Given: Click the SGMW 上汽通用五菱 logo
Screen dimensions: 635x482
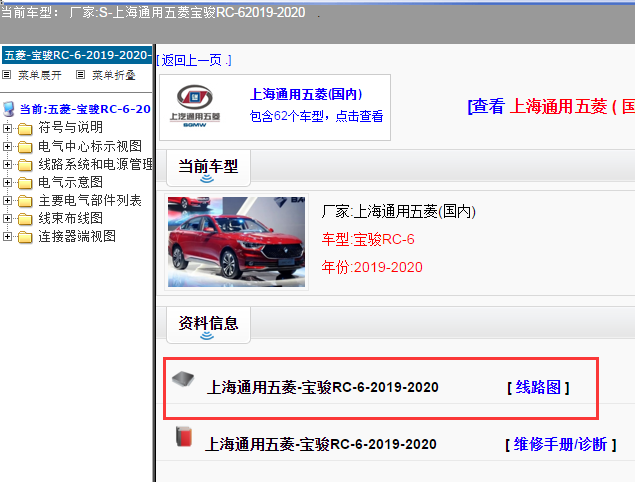Looking at the screenshot, I should pos(195,106).
